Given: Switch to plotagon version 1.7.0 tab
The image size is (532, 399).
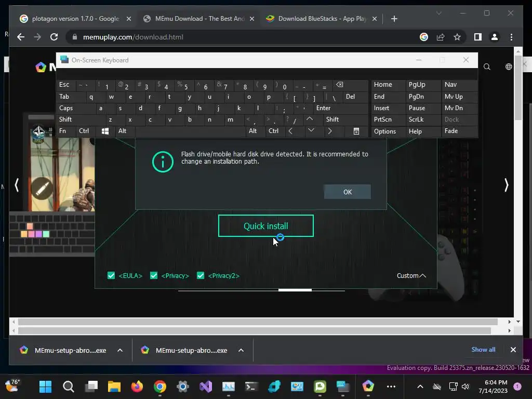Looking at the screenshot, I should [x=75, y=19].
